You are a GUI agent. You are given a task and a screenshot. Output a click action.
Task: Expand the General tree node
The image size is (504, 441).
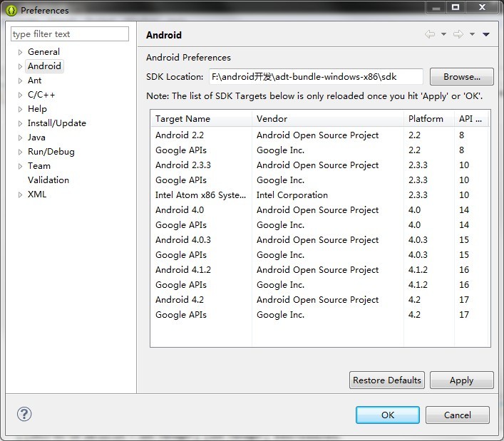coord(20,52)
